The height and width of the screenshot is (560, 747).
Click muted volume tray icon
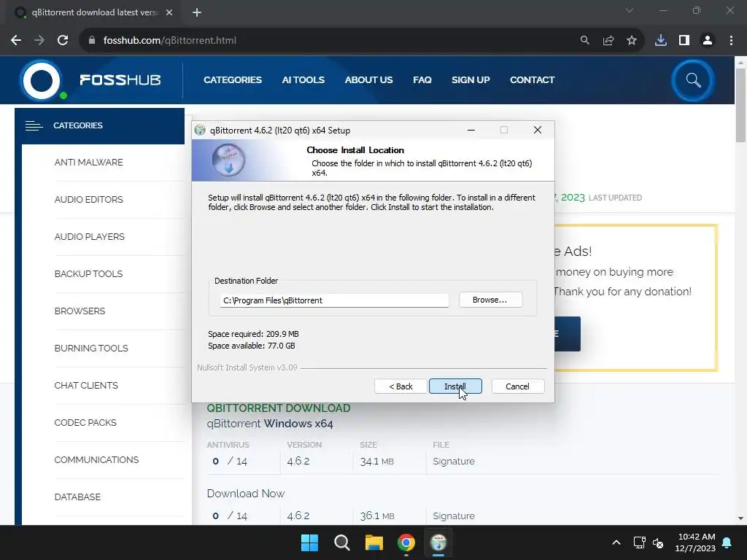(x=659, y=542)
